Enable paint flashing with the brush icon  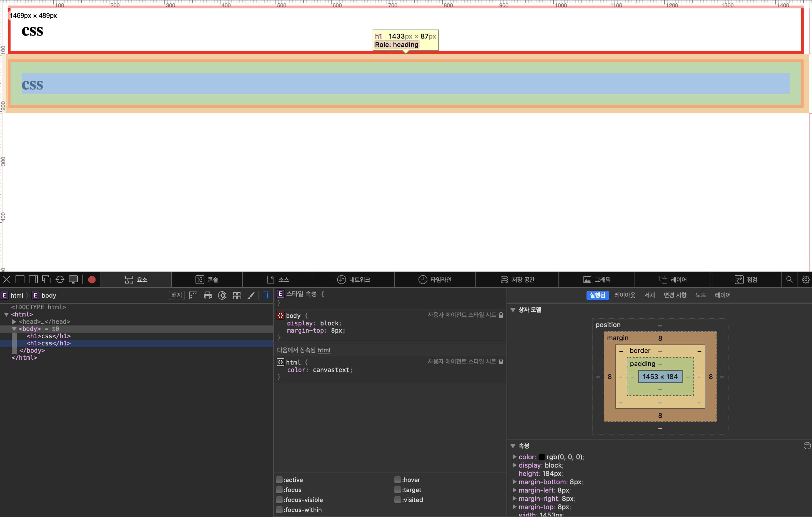click(x=251, y=295)
